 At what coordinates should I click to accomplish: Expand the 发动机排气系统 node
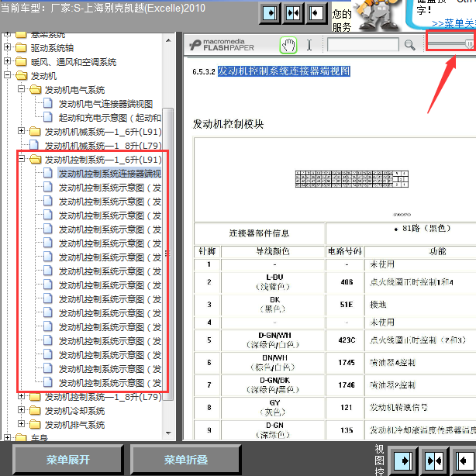coord(21,424)
